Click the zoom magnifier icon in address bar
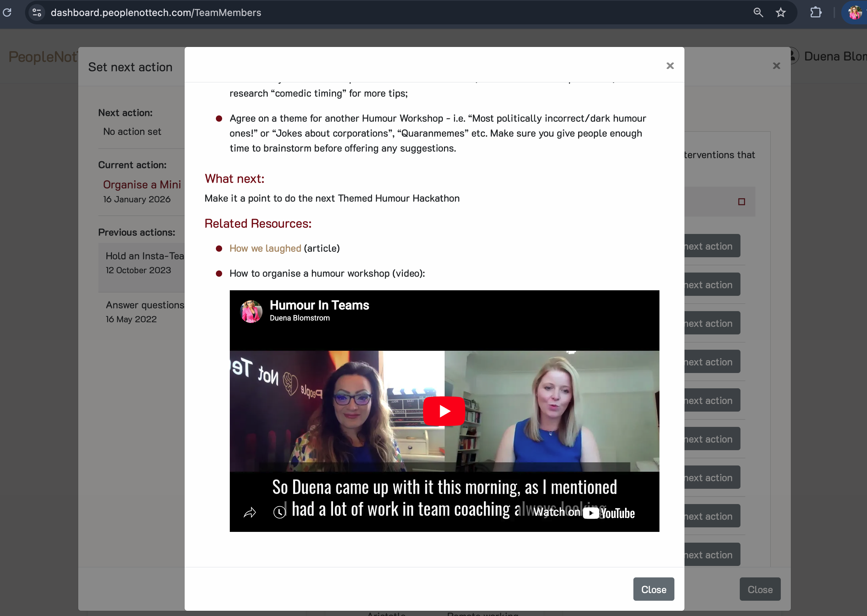This screenshot has width=867, height=616. 758,13
